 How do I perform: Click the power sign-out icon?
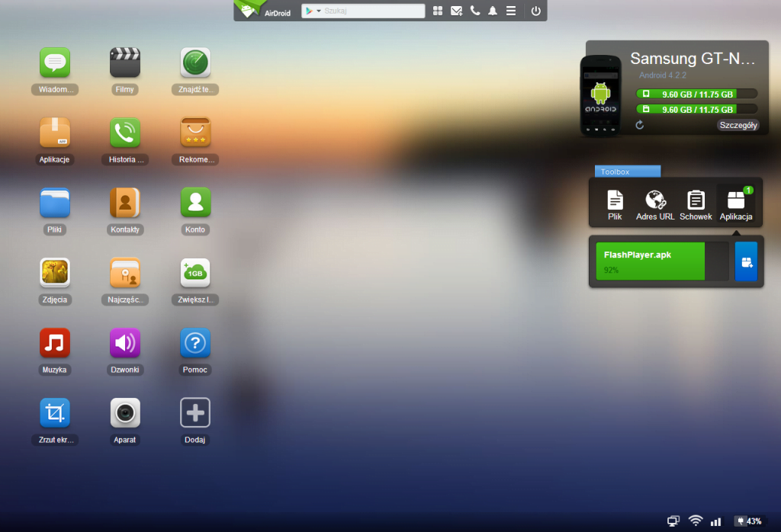pos(536,11)
